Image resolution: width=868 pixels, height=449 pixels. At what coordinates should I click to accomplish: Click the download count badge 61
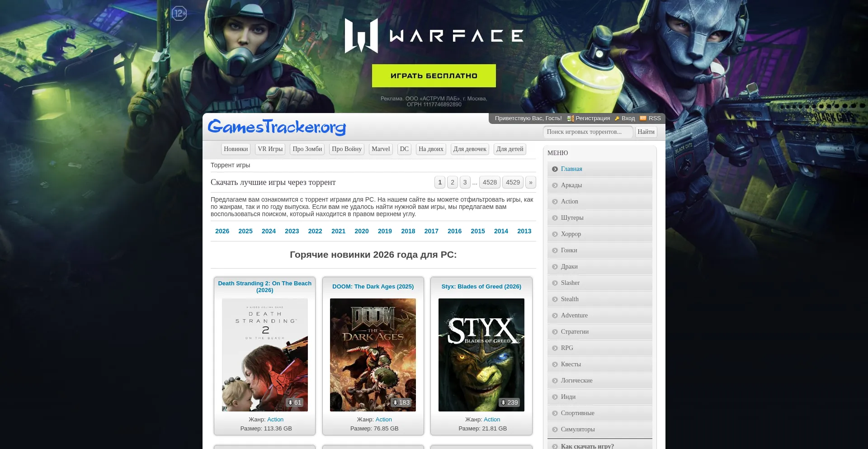(294, 402)
